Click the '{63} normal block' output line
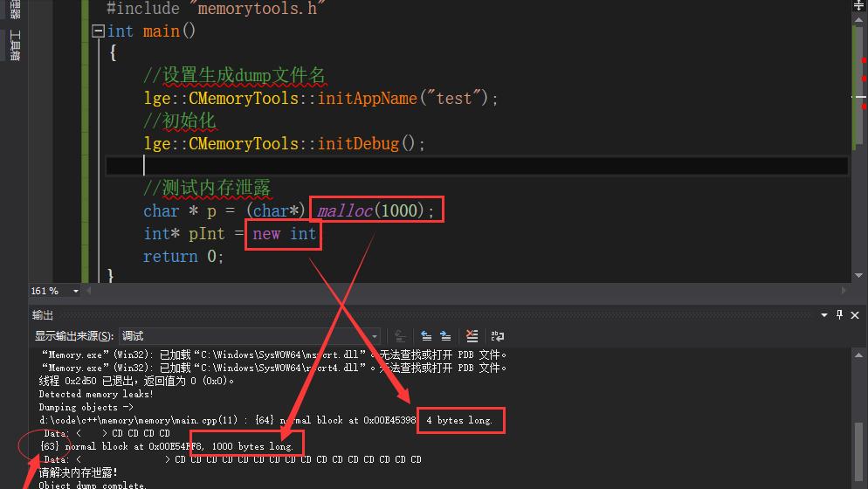This screenshot has width=868, height=489. [x=166, y=446]
